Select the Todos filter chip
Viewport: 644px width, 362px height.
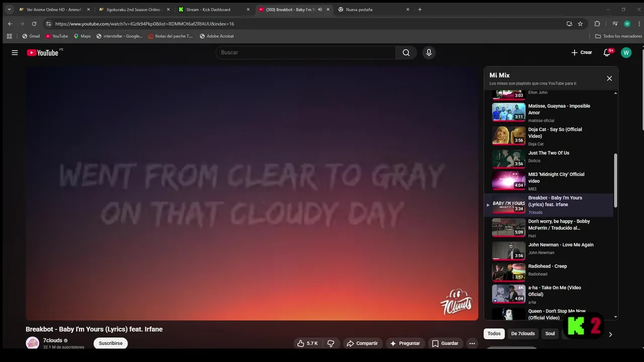(494, 334)
